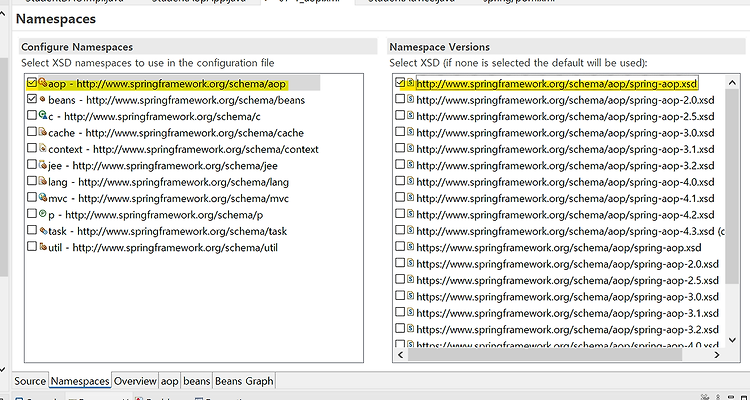Enable the context namespace checkbox
Image resolution: width=750 pixels, height=400 pixels.
tap(32, 148)
